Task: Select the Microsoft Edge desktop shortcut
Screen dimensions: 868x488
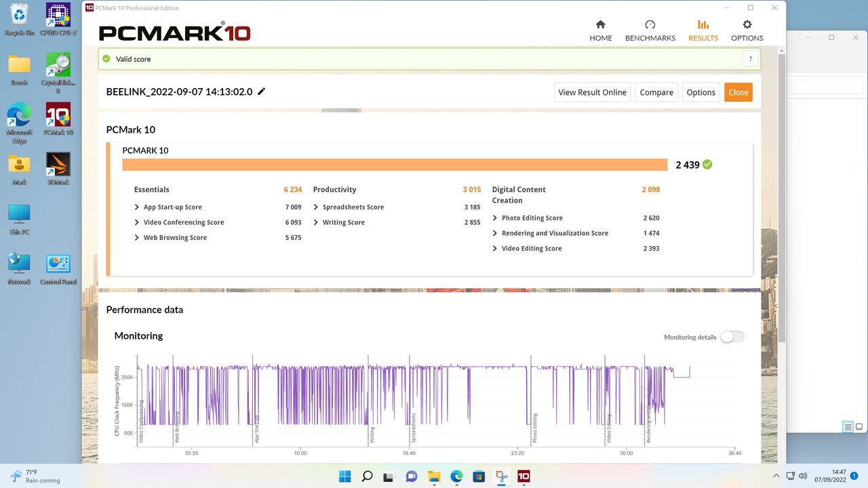Action: point(20,123)
